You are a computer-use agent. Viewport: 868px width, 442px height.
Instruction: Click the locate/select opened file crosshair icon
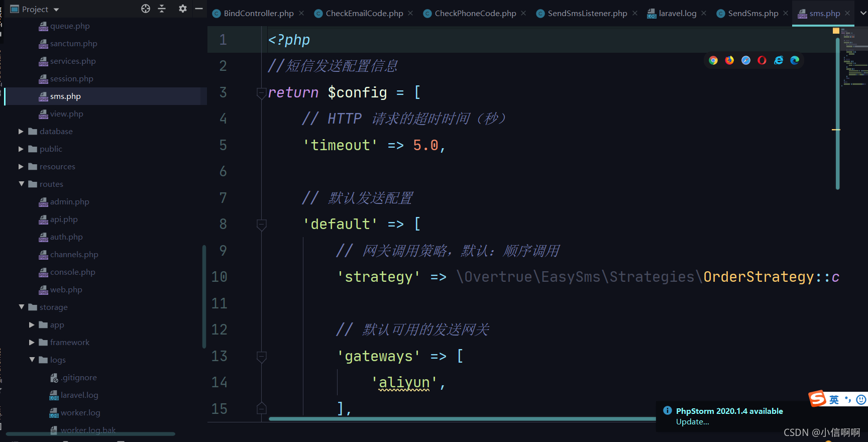146,9
